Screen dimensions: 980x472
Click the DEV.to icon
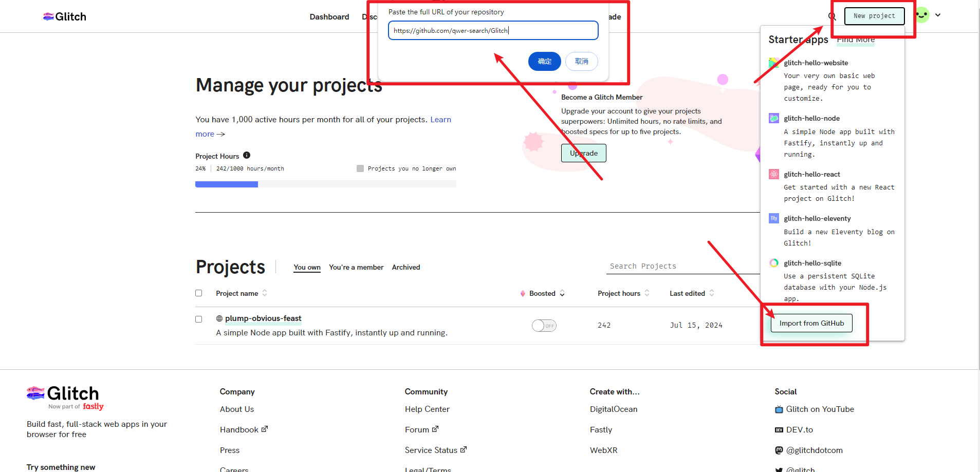click(779, 430)
